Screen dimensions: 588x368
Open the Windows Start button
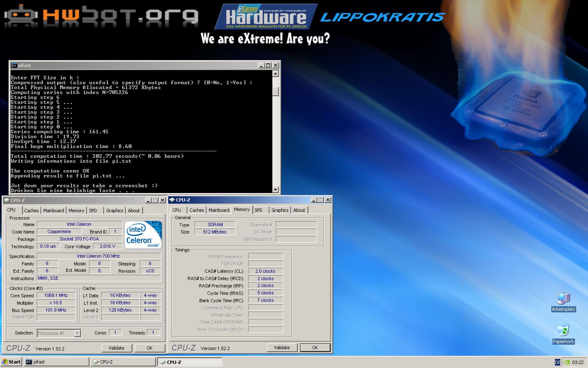[11, 362]
